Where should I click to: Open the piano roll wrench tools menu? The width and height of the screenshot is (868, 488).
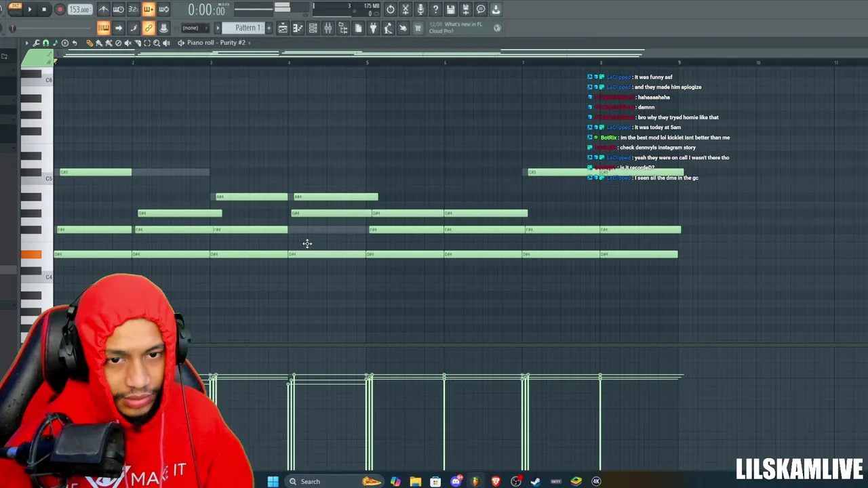(x=36, y=43)
